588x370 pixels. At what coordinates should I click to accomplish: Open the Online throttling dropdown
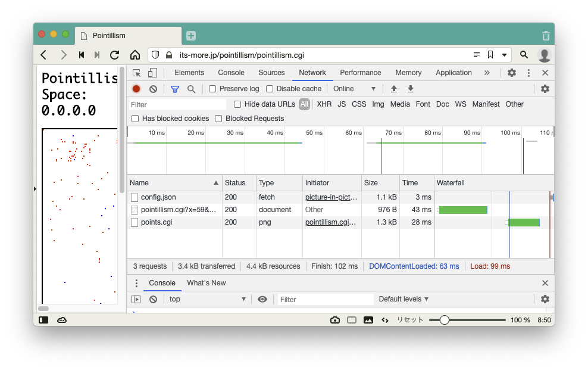click(354, 89)
